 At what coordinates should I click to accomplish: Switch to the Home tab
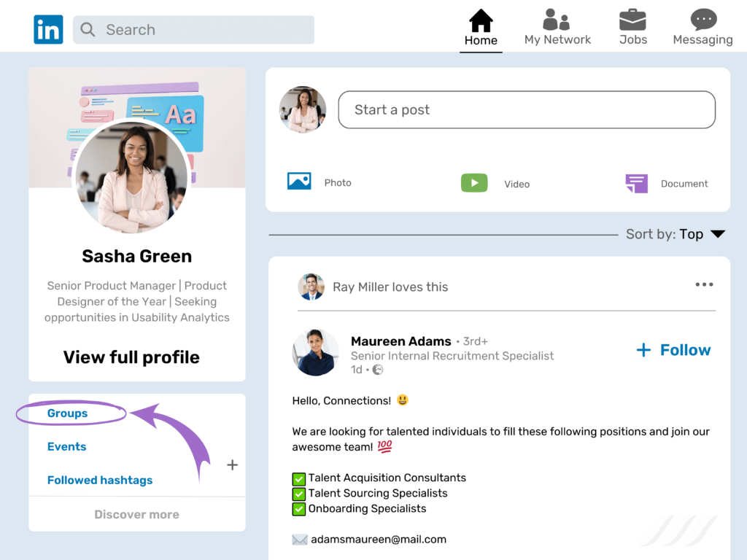click(481, 29)
